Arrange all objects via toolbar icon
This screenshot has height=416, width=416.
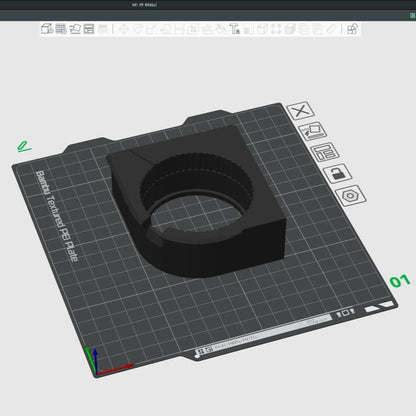pyautogui.click(x=89, y=29)
